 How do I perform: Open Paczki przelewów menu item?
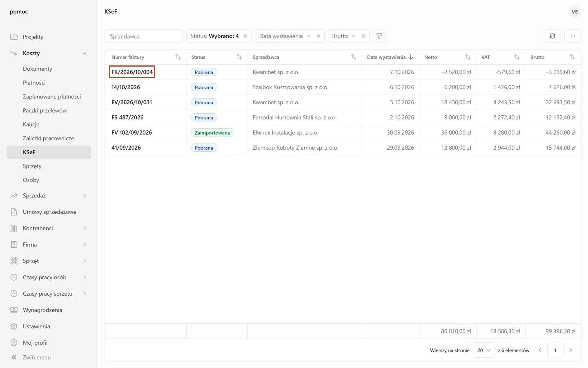click(49, 110)
